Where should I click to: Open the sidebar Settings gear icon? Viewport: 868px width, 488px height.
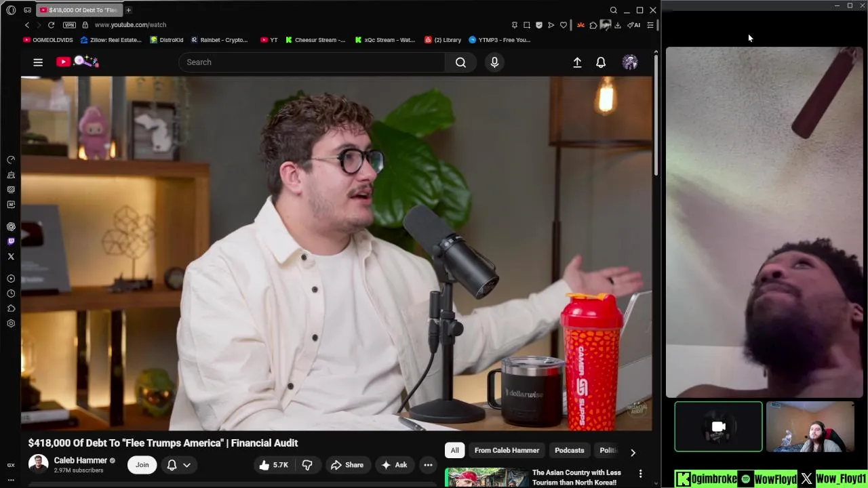[x=11, y=323]
